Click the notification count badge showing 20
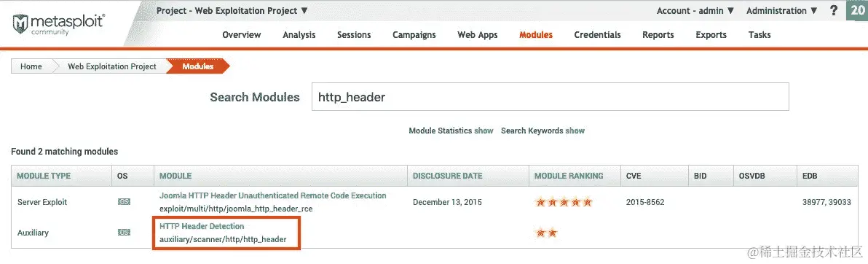 857,10
